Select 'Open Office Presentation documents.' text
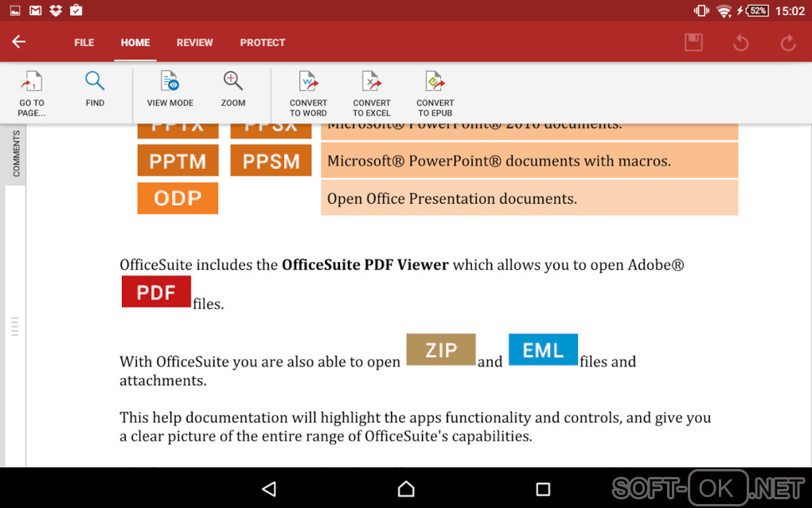Image resolution: width=812 pixels, height=508 pixels. pyautogui.click(x=451, y=199)
